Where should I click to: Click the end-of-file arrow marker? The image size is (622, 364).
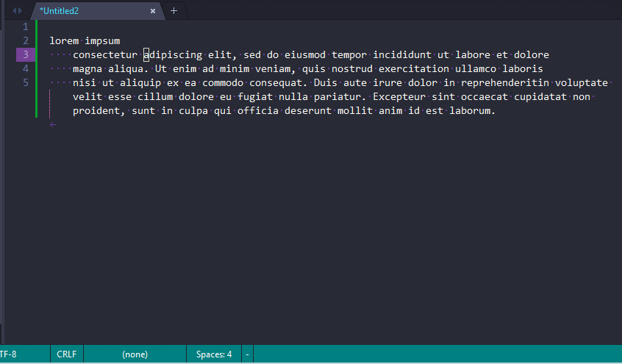tap(52, 125)
